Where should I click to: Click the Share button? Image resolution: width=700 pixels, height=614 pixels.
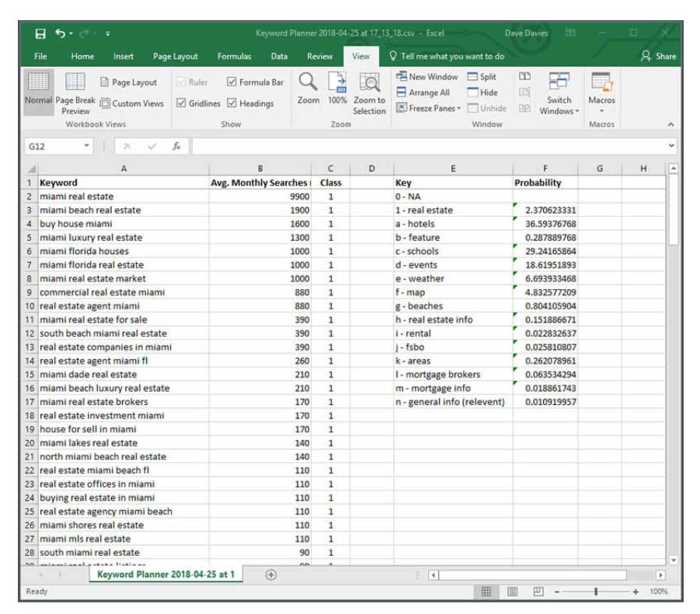(x=659, y=56)
